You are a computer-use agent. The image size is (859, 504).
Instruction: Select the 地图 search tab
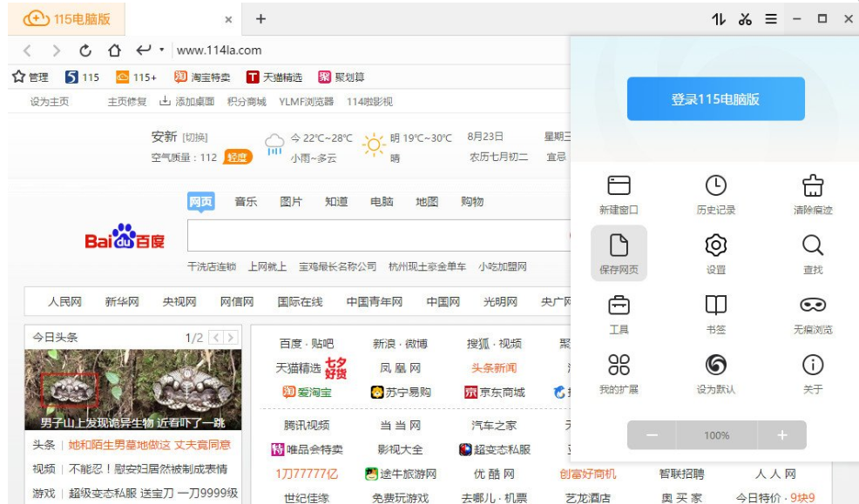(x=427, y=201)
